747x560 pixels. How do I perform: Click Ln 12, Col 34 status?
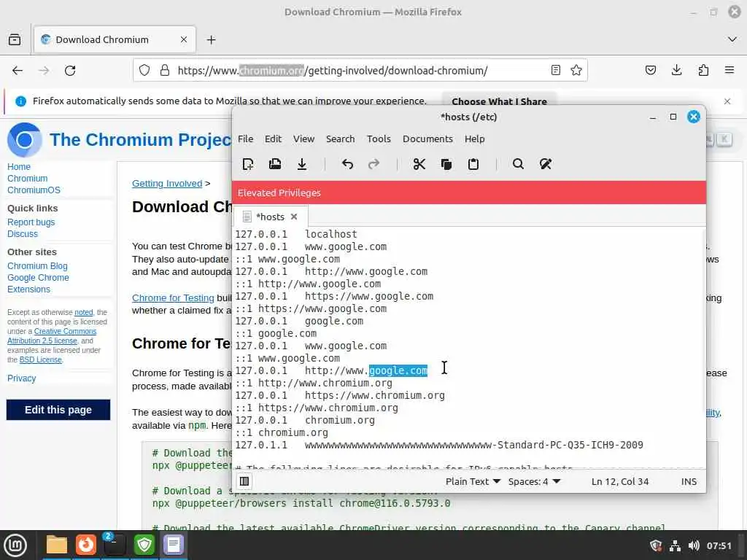coord(620,481)
